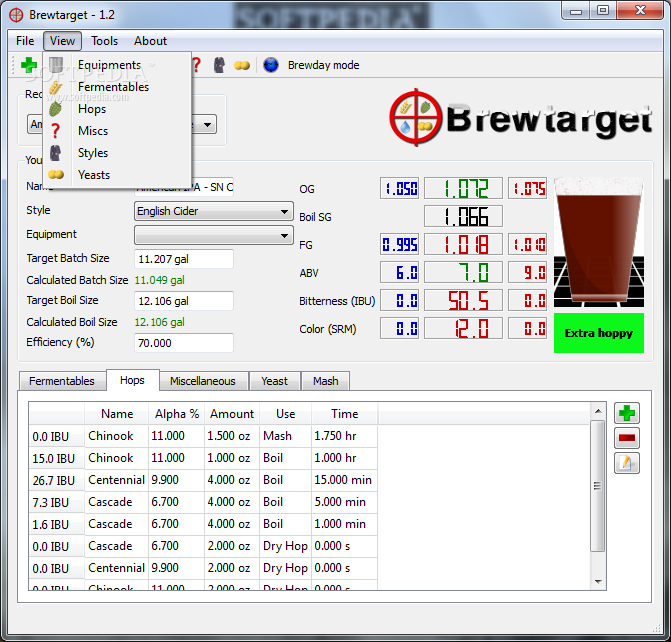Click the Yeasts toolbar icon
This screenshot has height=642, width=671.
(242, 65)
